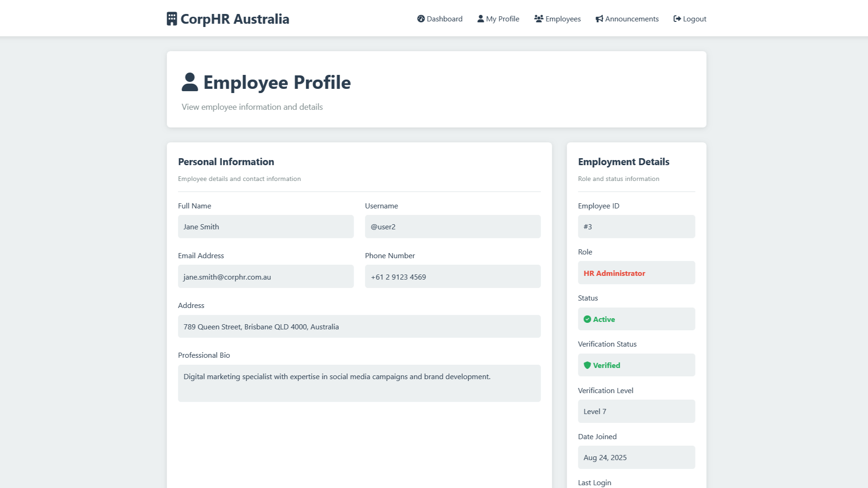Click the Verified shield icon
This screenshot has height=488, width=868.
(587, 365)
